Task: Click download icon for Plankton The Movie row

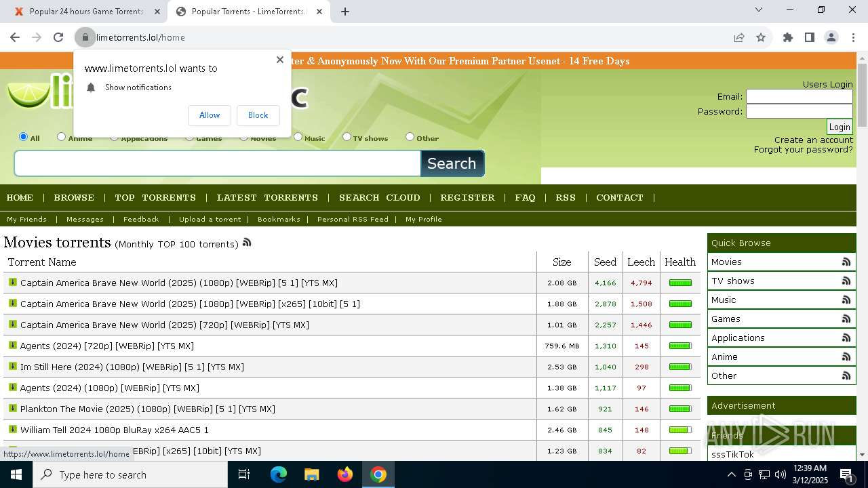Action: [12, 408]
